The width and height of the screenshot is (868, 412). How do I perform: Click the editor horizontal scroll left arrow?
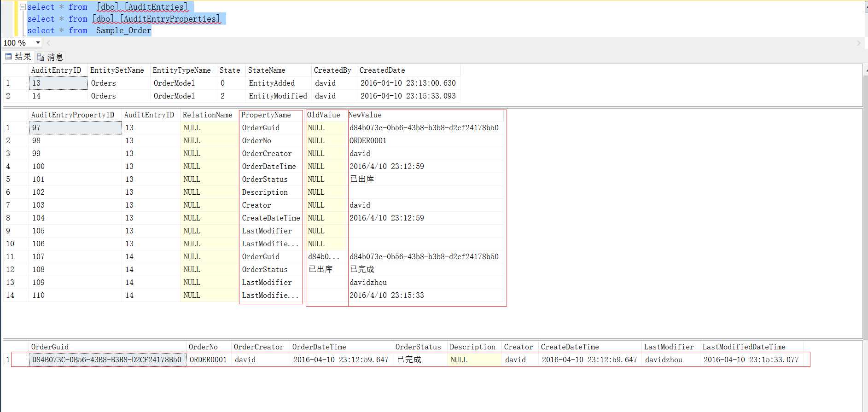click(48, 43)
